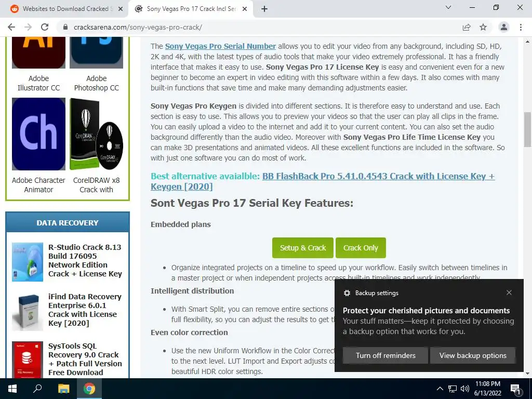Viewport: 532px width, 399px height.
Task: Open the Windows Start menu
Action: [x=12, y=389]
